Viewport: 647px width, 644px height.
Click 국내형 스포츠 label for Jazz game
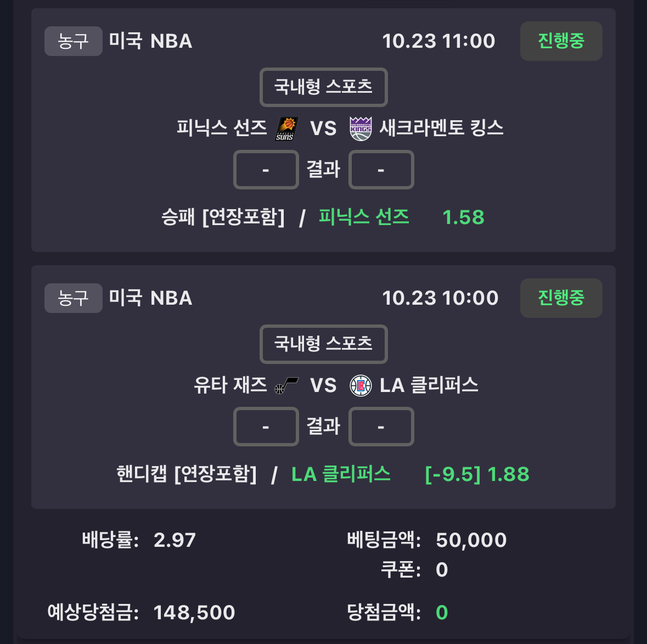coord(323,344)
